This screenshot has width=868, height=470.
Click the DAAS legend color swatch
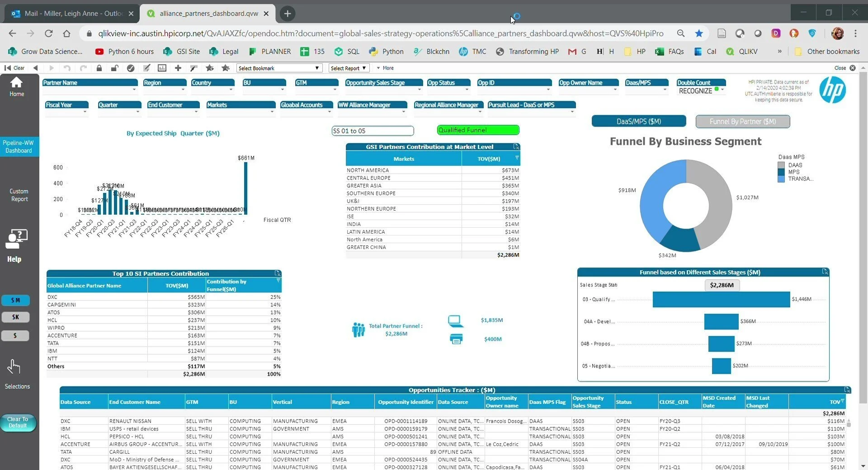click(x=781, y=165)
